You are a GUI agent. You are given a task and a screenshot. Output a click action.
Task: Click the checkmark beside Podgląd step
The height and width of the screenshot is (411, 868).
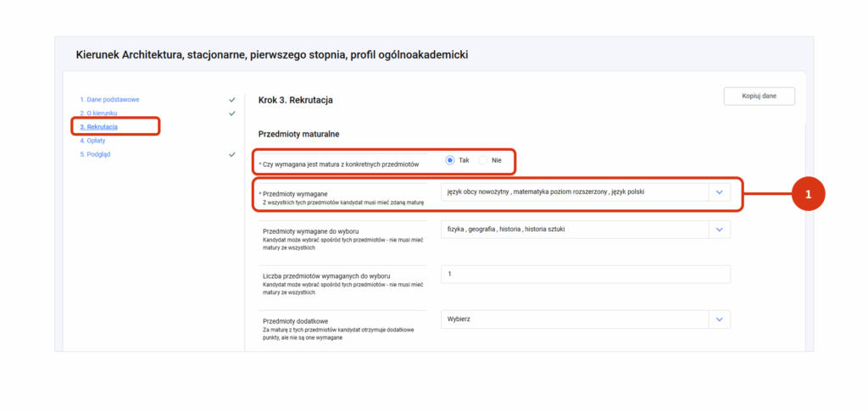click(x=232, y=155)
